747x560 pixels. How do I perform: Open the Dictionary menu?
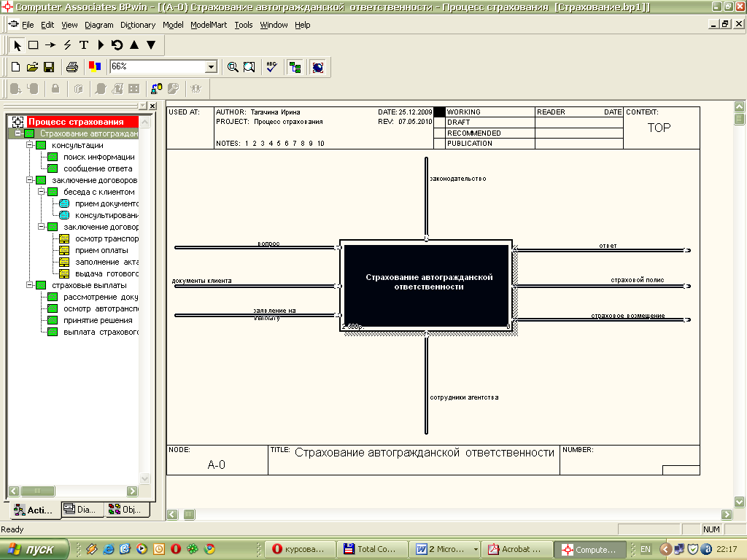tap(138, 25)
